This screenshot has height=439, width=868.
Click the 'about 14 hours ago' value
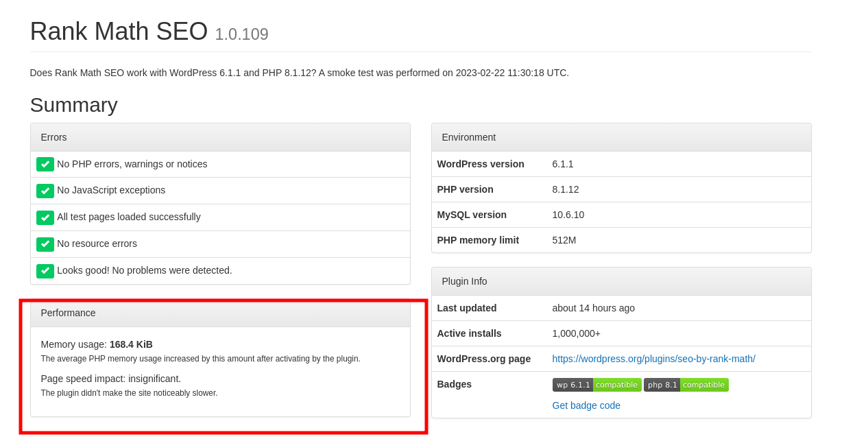[594, 308]
